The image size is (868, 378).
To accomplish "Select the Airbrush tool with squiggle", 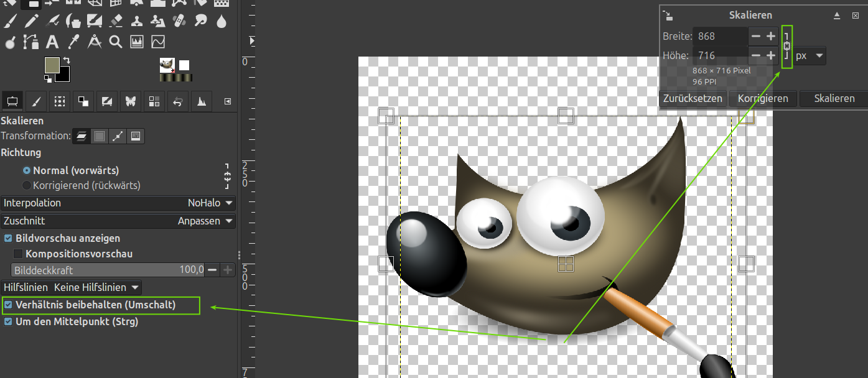I will coord(52,21).
